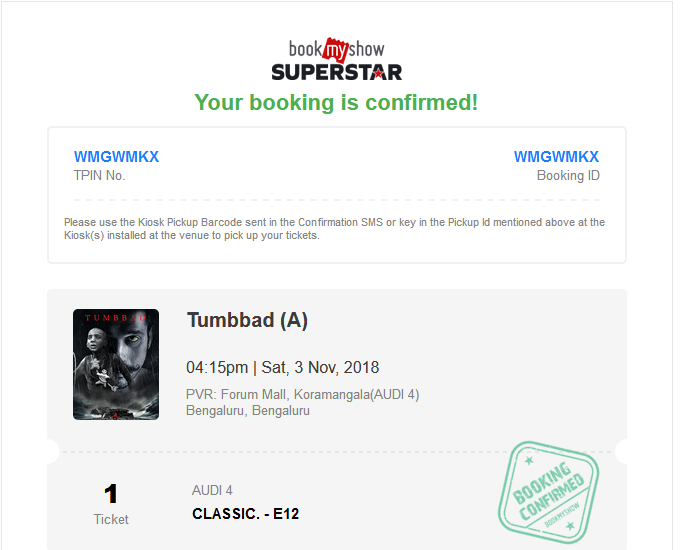Click the Booking ID label
The height and width of the screenshot is (550, 700).
(x=568, y=176)
